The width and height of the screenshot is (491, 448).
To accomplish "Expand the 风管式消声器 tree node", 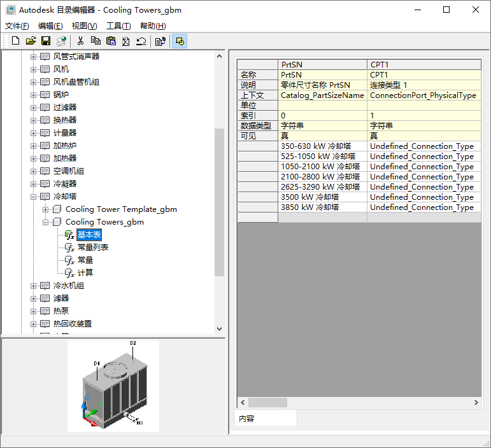I will tap(33, 57).
